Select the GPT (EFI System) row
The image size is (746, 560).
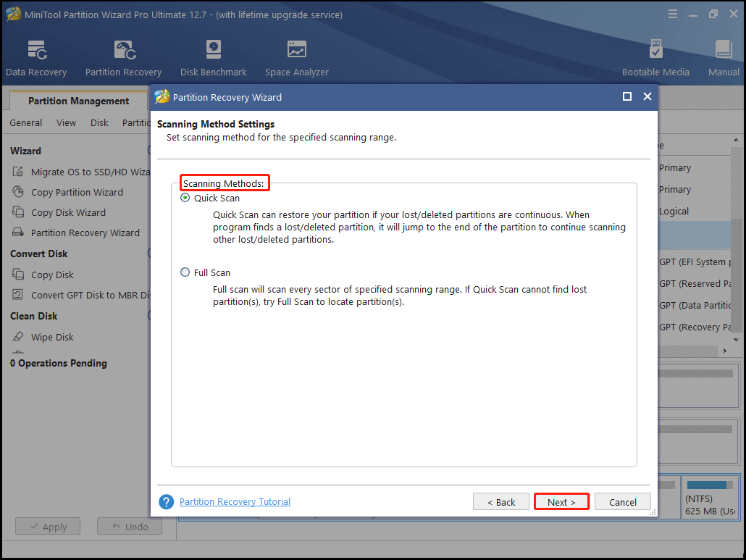click(695, 262)
